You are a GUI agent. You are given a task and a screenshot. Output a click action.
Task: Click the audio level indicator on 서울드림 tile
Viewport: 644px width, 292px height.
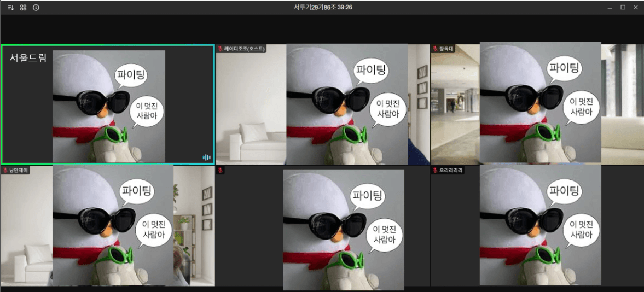[206, 157]
